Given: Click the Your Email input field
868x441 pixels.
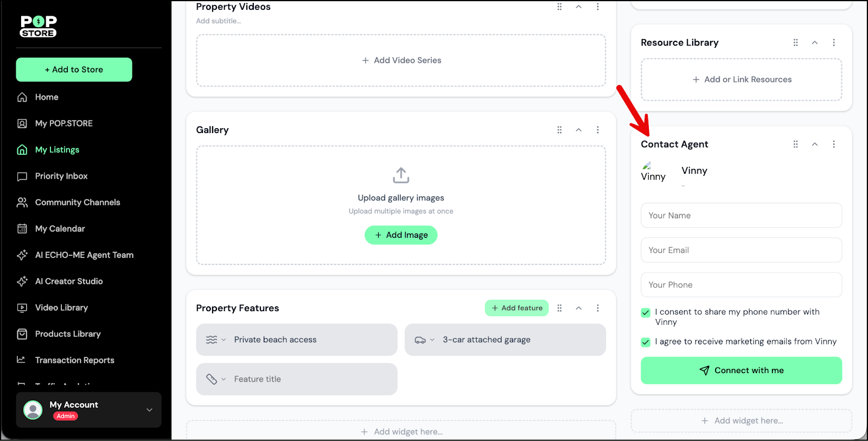Looking at the screenshot, I should tap(741, 250).
